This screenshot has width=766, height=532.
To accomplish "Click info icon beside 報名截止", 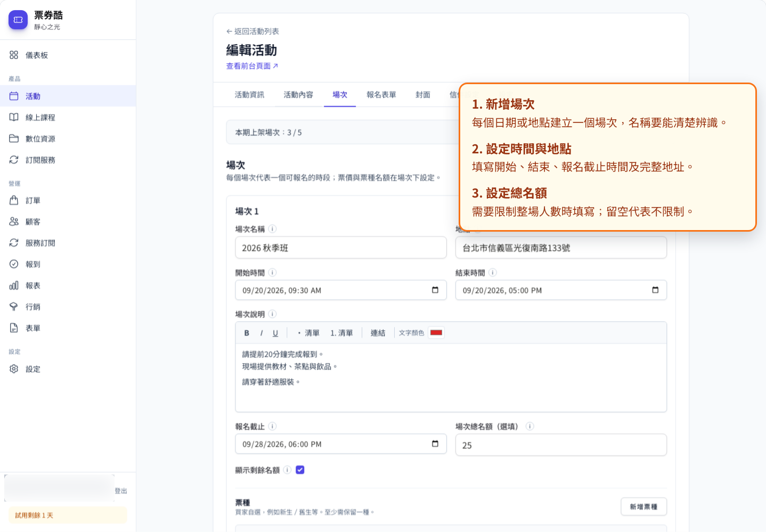I will (272, 426).
